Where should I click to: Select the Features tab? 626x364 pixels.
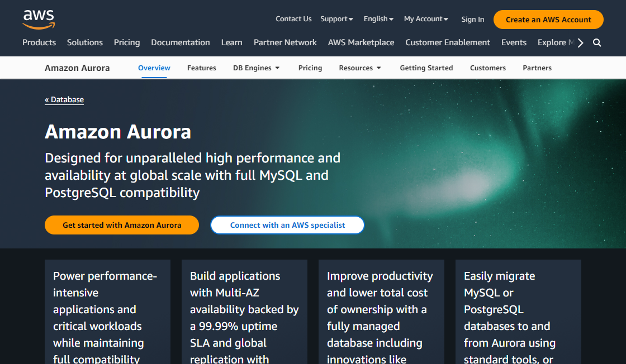pos(202,68)
